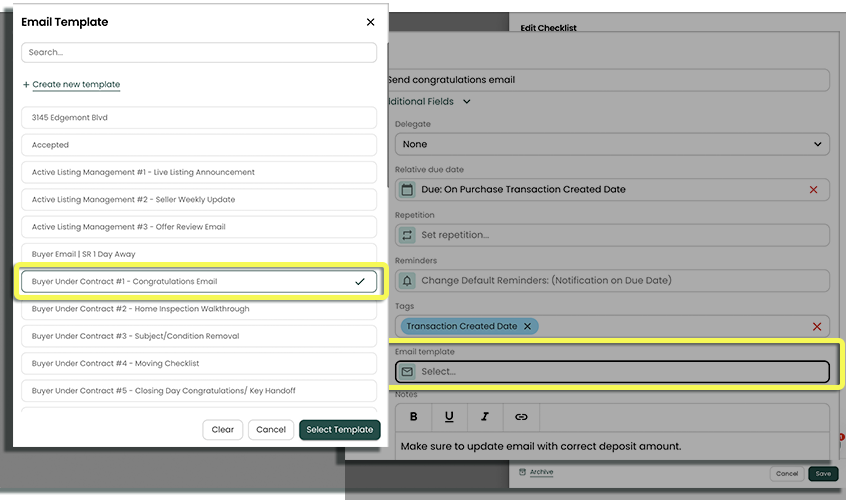Screen dimensions: 846x500
Task: Open the Delegate dropdown
Action: [612, 144]
